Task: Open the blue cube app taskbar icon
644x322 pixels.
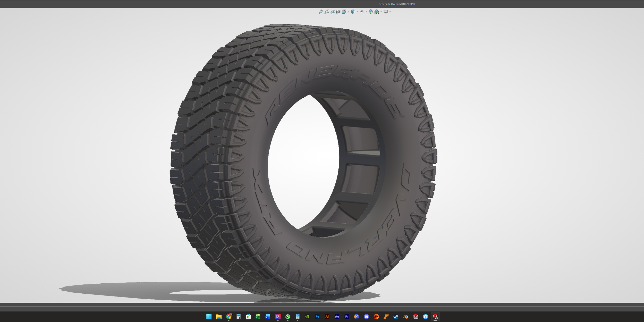Action: tap(426, 317)
